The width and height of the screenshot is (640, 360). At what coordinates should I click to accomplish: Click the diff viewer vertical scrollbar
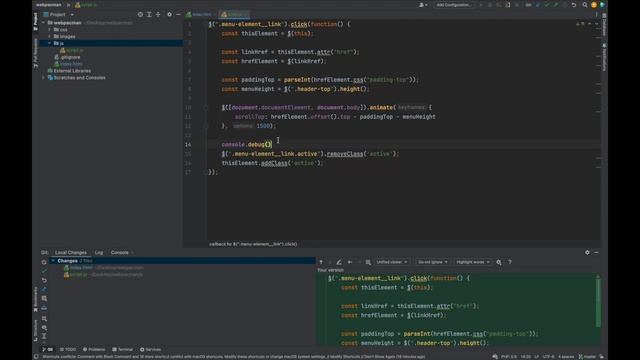click(598, 303)
